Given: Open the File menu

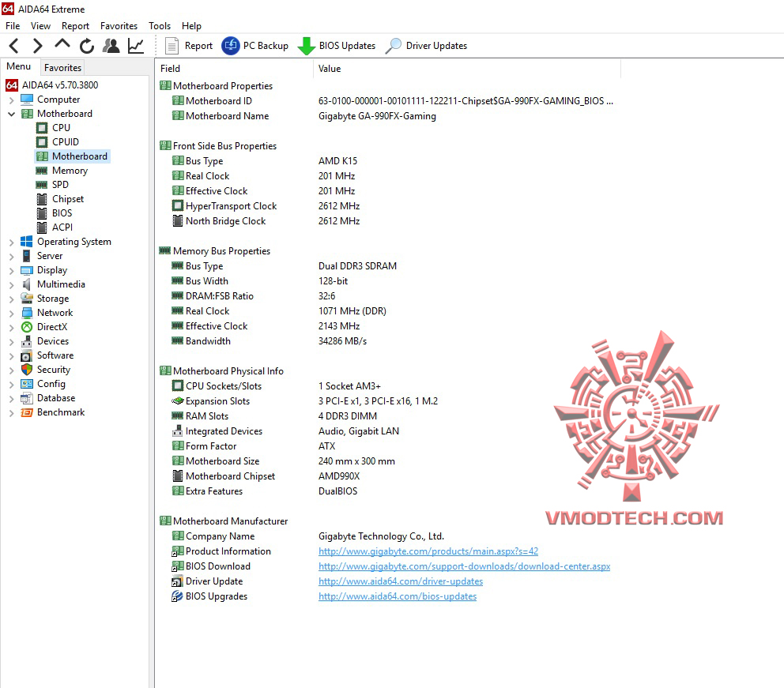Looking at the screenshot, I should [13, 26].
